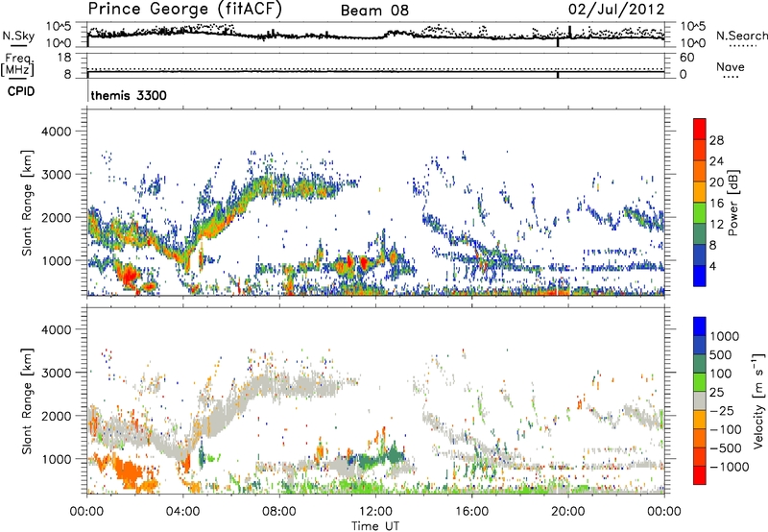Click the 'Time UT' axis label

click(375, 526)
